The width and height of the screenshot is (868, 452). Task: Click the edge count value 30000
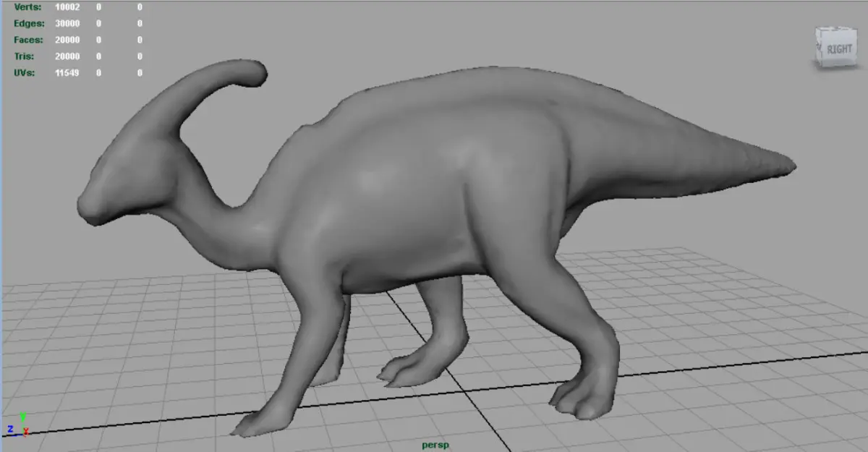click(x=67, y=24)
